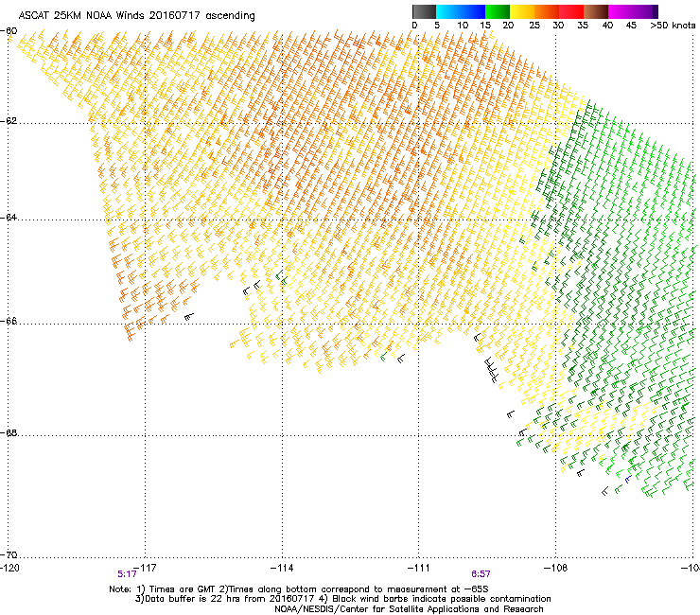700x615 pixels.
Task: Click the '10' legend scale label
Action: tap(463, 25)
